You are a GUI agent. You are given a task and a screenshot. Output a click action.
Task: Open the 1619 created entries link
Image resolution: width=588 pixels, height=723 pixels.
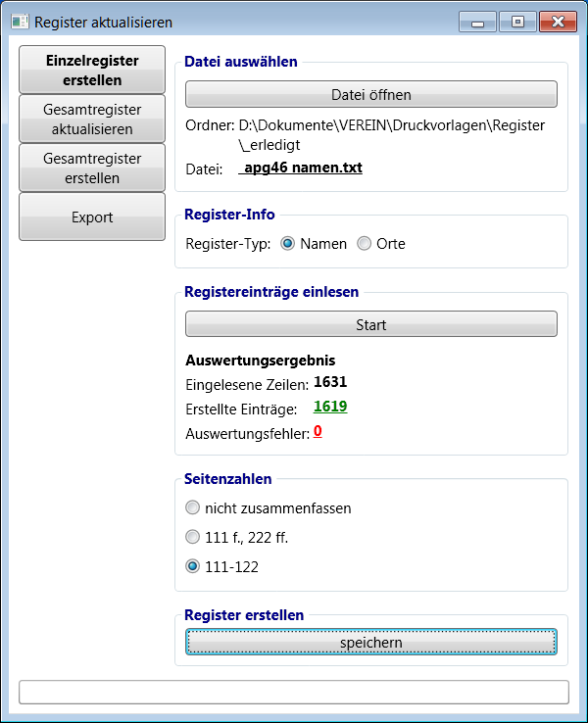pos(330,407)
